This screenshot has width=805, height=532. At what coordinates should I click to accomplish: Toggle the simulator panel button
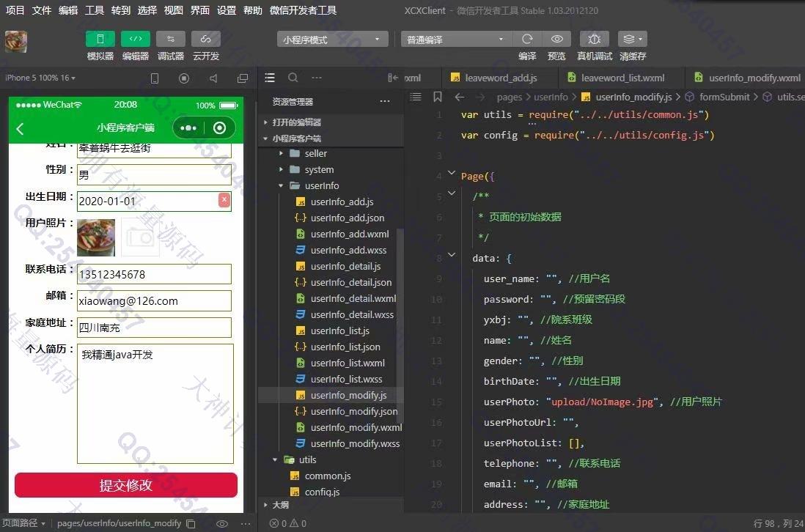100,40
